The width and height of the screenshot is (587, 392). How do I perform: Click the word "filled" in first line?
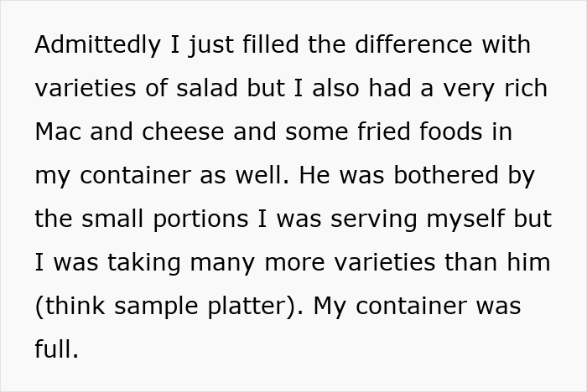coord(271,44)
